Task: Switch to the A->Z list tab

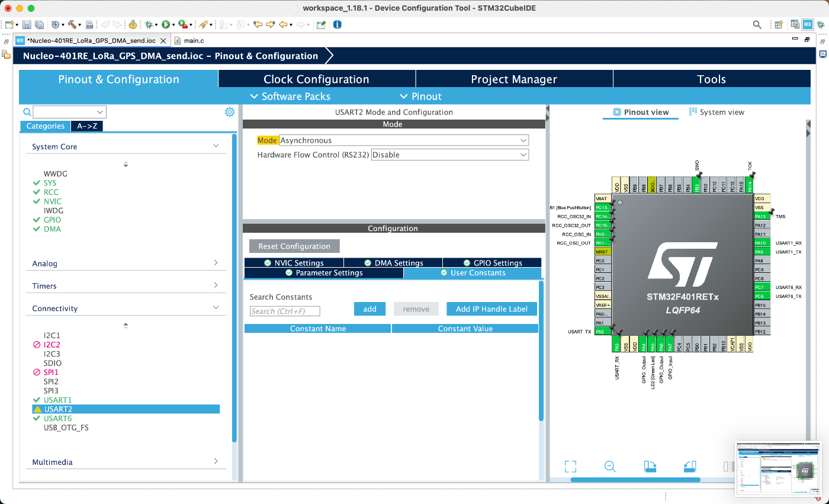Action: [87, 126]
